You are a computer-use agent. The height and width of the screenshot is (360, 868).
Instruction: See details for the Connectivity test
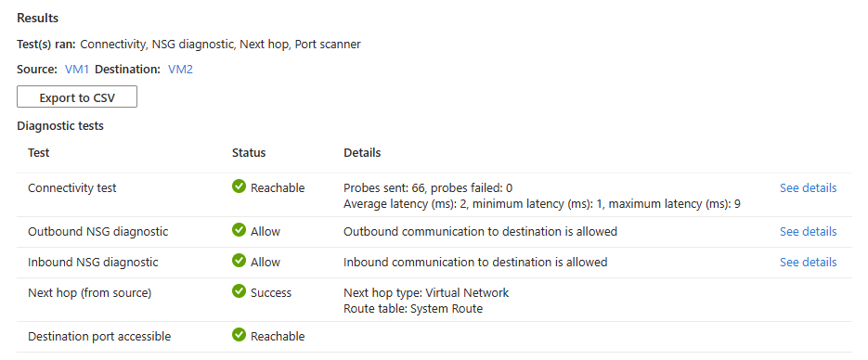click(809, 188)
